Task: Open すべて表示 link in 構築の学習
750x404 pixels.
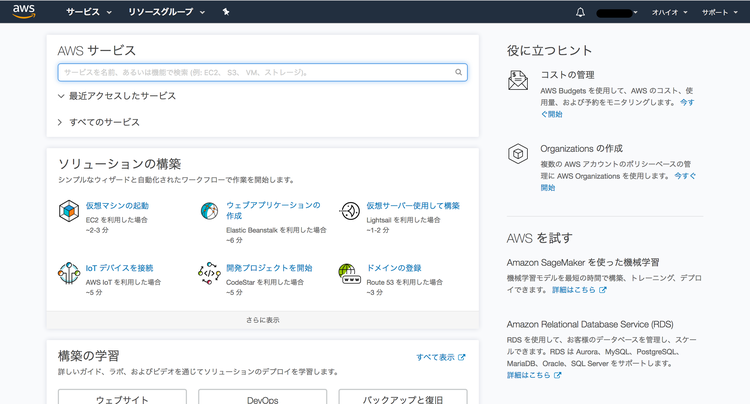Action: point(435,357)
